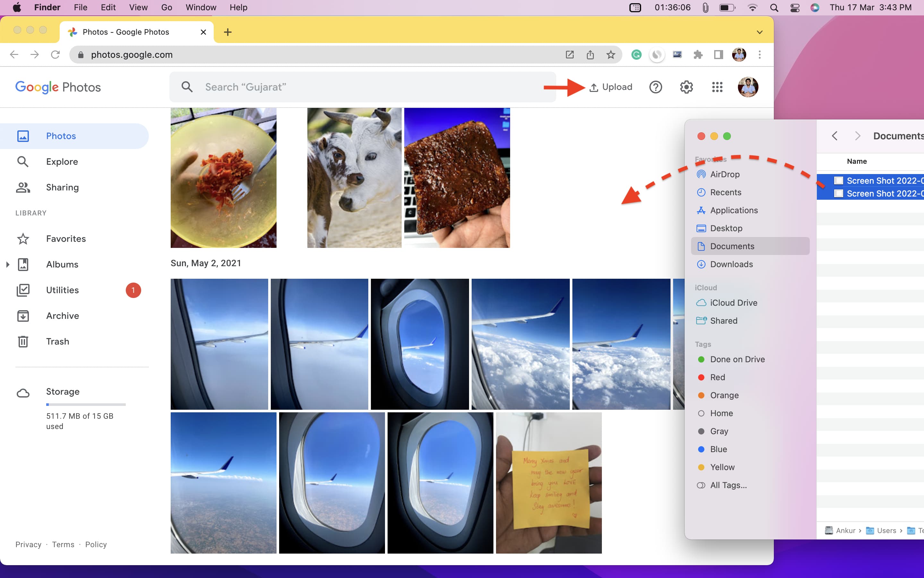Select Applications in Finder sidebar

(750, 210)
